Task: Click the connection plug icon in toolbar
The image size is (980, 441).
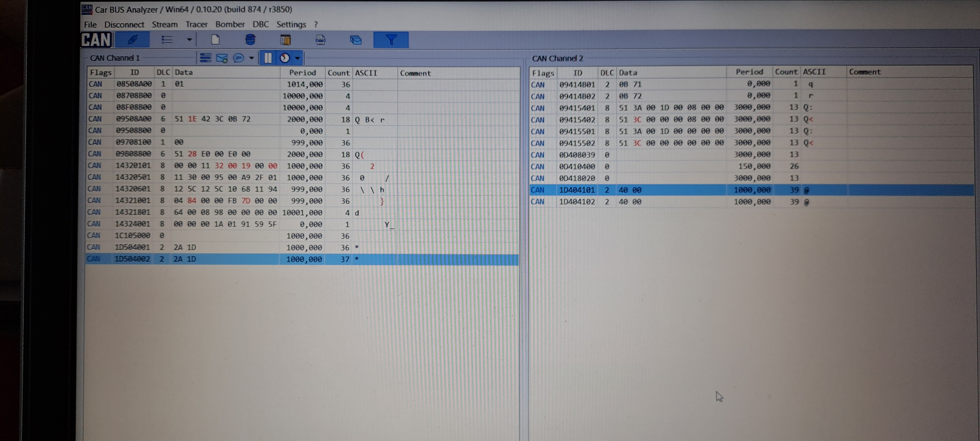Action: tap(132, 40)
